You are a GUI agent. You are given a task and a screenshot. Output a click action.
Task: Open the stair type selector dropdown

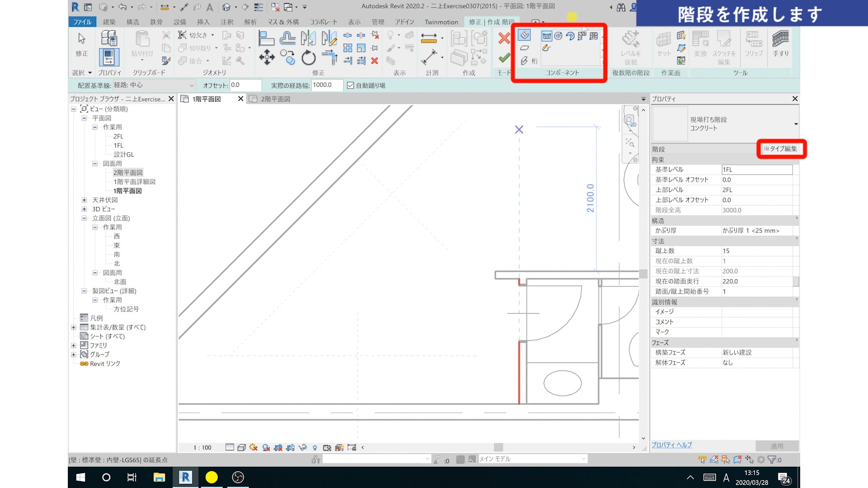tap(796, 124)
